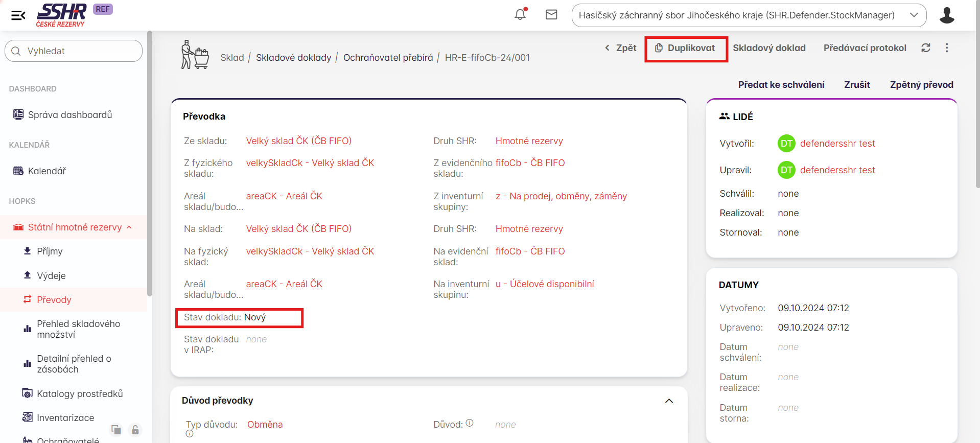Go to Inventarizace in the sidebar
The image size is (980, 443).
click(65, 418)
